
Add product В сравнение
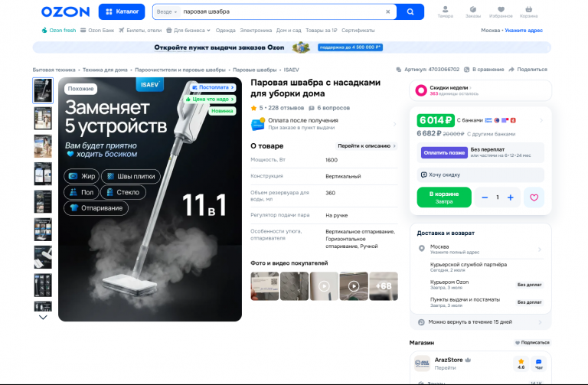[x=484, y=70]
